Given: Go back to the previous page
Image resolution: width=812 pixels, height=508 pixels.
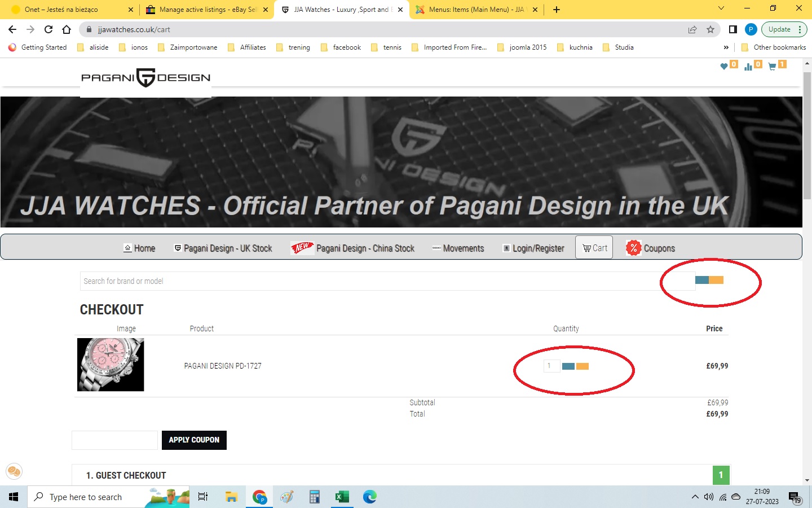Looking at the screenshot, I should point(12,29).
